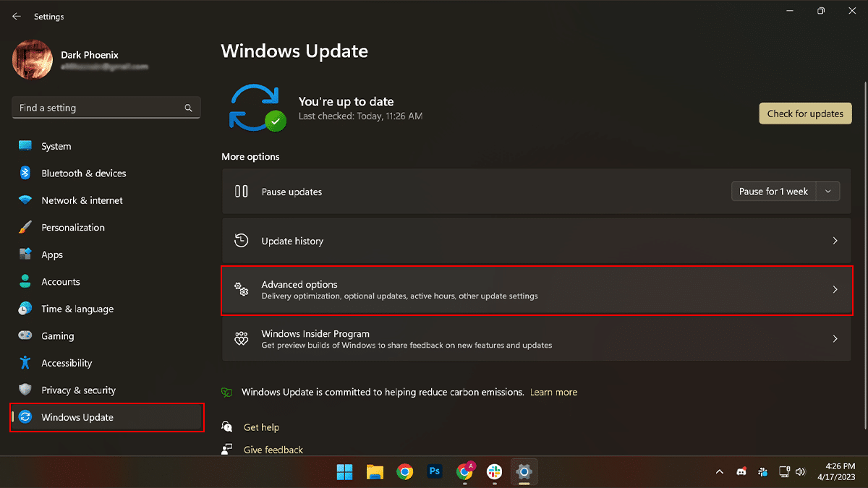Screen dimensions: 868x488
Task: Go to Accessibility settings
Action: click(x=67, y=363)
